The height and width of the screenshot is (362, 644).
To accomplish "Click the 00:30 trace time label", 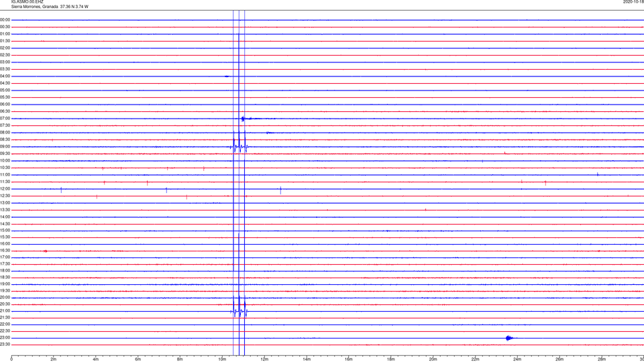I will pos(5,27).
